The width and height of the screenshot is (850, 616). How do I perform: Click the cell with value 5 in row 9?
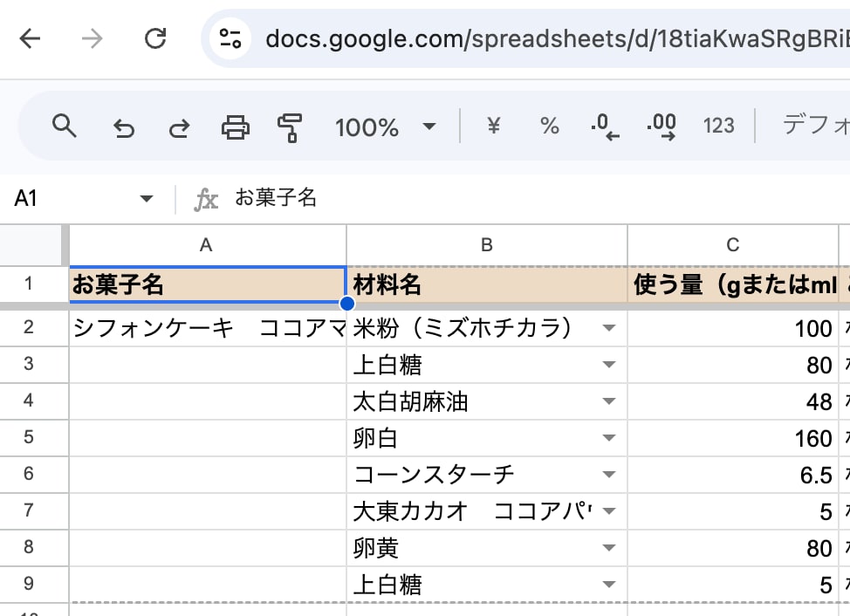pyautogui.click(x=733, y=585)
